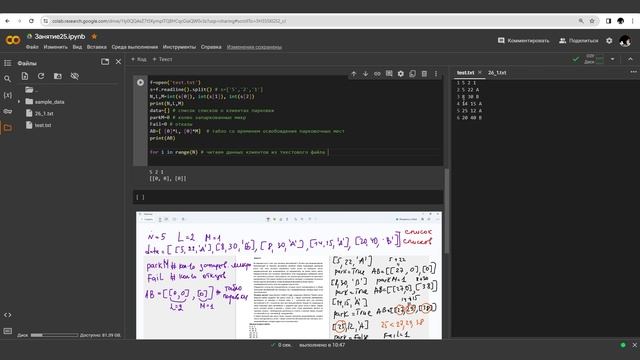Image resolution: width=640 pixels, height=360 pixels.
Task: Star the Занятие25.ipynb notebook
Action: pyautogui.click(x=94, y=36)
